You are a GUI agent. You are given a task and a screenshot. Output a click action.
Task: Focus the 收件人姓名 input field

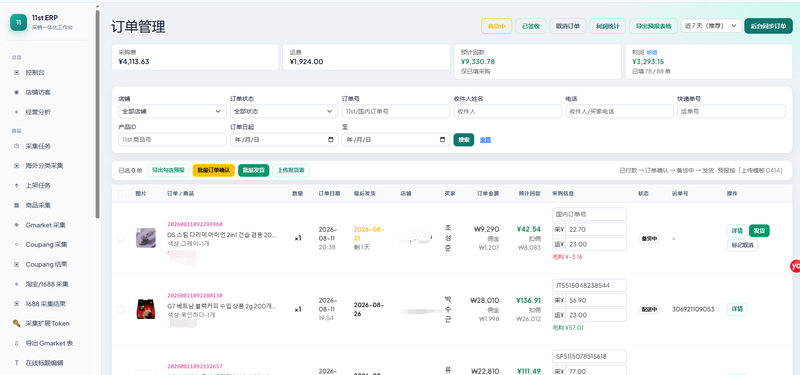click(507, 111)
